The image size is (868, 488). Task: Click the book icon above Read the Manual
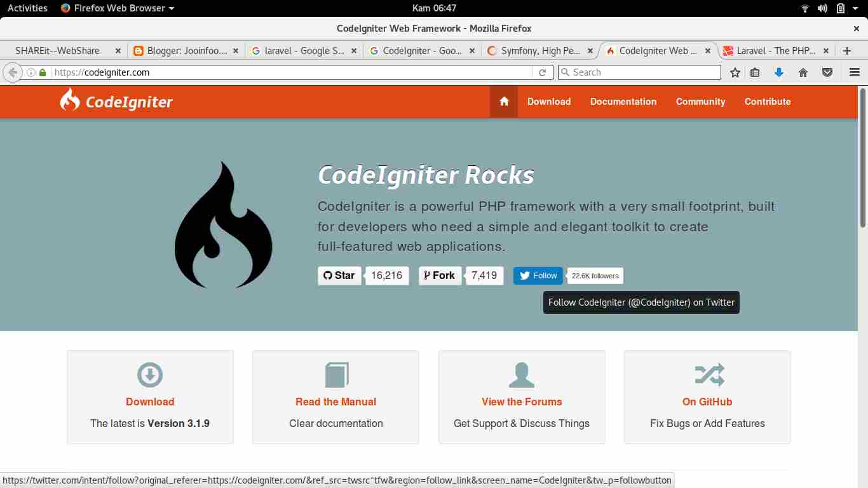pyautogui.click(x=336, y=374)
